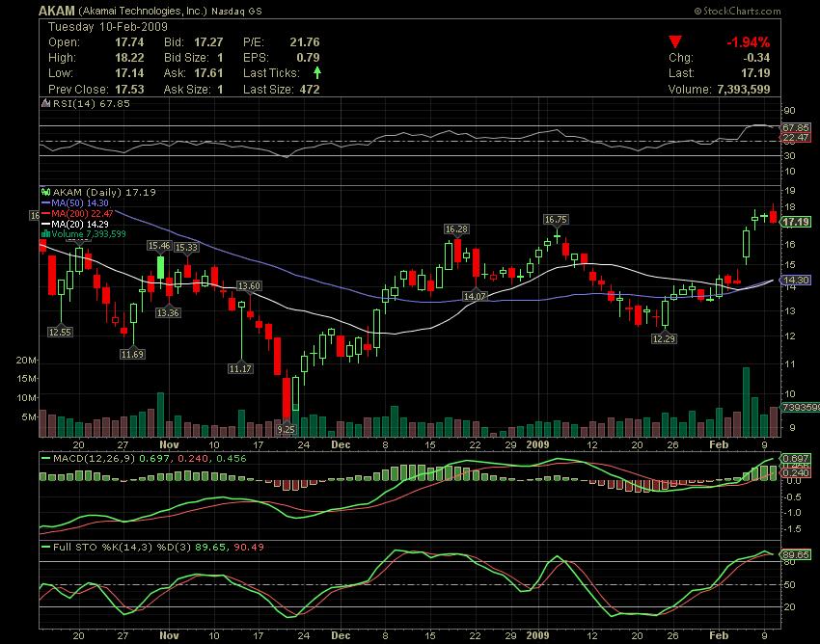
Task: Click the volume bars icon in legend
Action: click(x=46, y=234)
